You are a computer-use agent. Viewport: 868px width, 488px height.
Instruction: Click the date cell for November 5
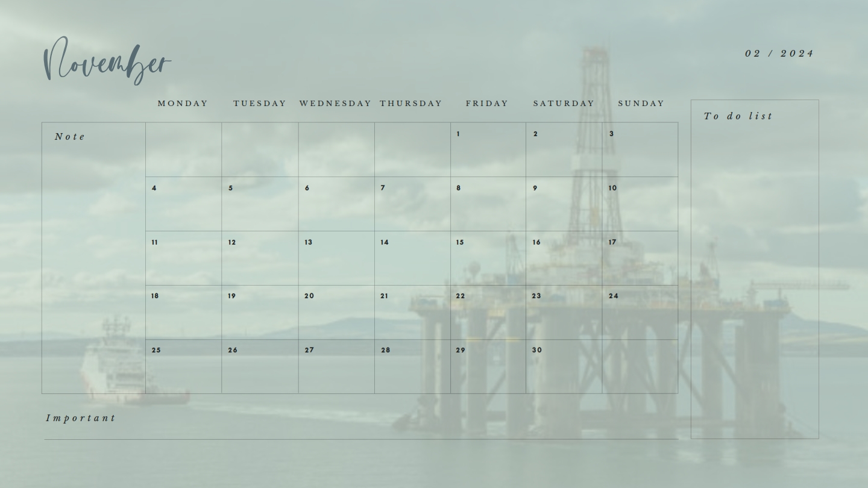260,203
